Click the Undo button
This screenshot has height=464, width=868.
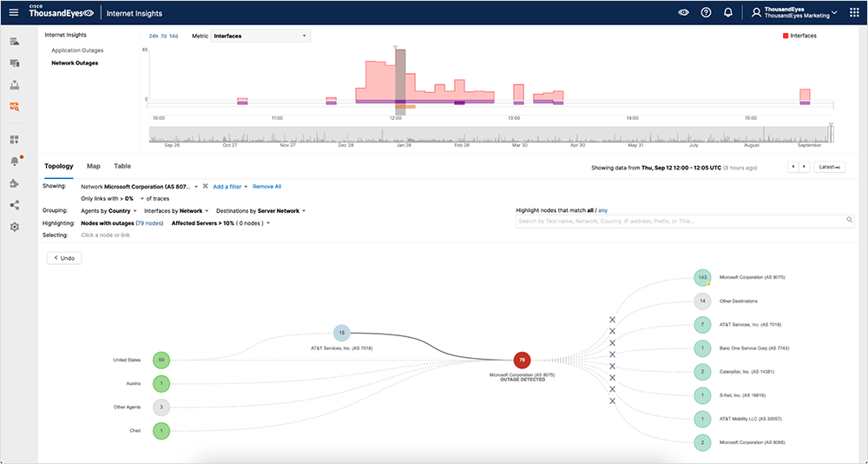64,258
